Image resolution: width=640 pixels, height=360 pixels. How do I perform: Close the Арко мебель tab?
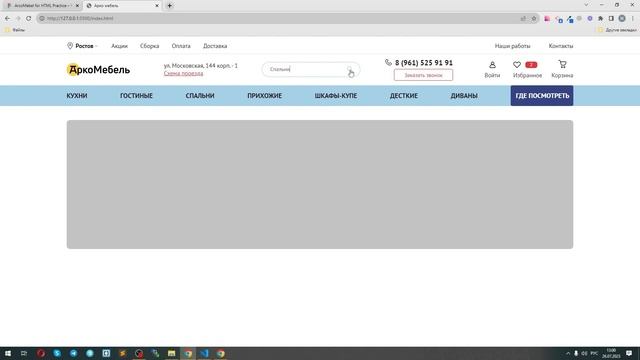click(x=157, y=6)
